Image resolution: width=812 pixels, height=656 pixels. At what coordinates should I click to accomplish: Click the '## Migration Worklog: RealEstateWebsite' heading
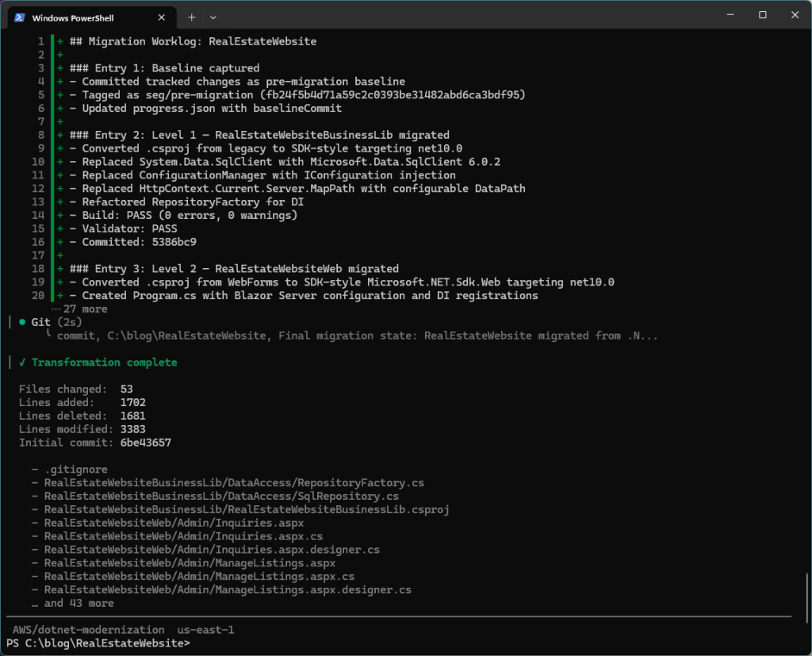[193, 41]
